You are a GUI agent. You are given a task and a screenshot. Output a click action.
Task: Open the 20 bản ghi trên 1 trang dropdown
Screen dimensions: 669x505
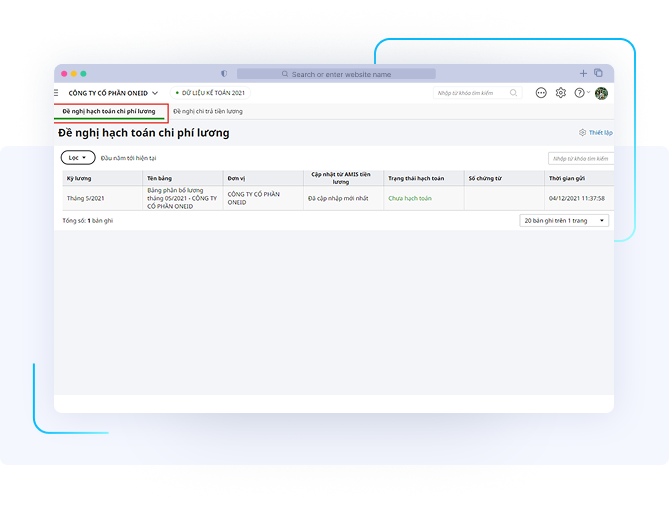(564, 220)
